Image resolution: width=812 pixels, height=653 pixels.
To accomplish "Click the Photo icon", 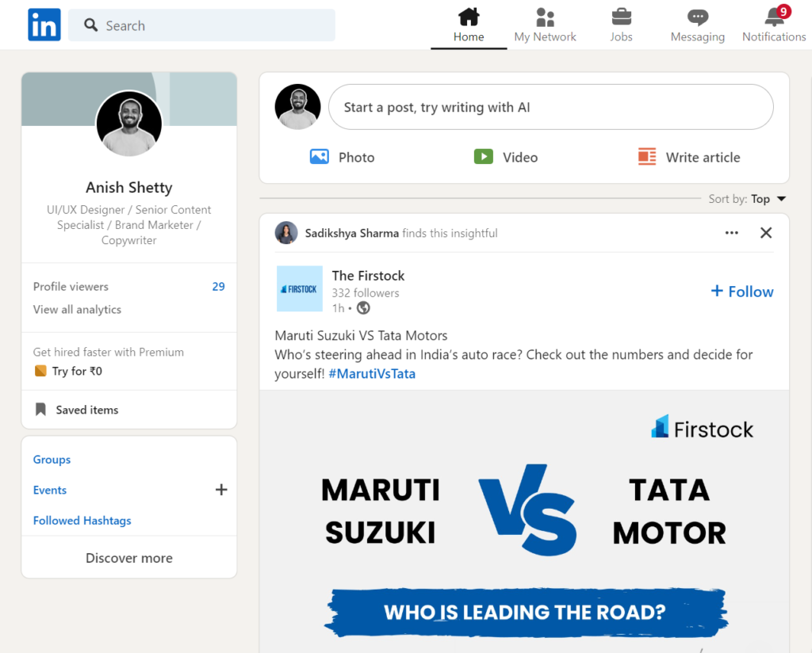I will (x=319, y=157).
